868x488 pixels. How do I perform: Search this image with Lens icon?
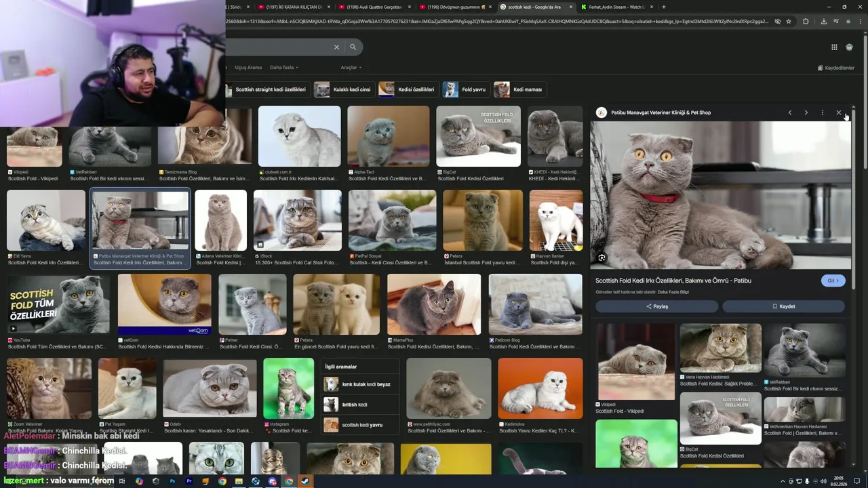(601, 258)
